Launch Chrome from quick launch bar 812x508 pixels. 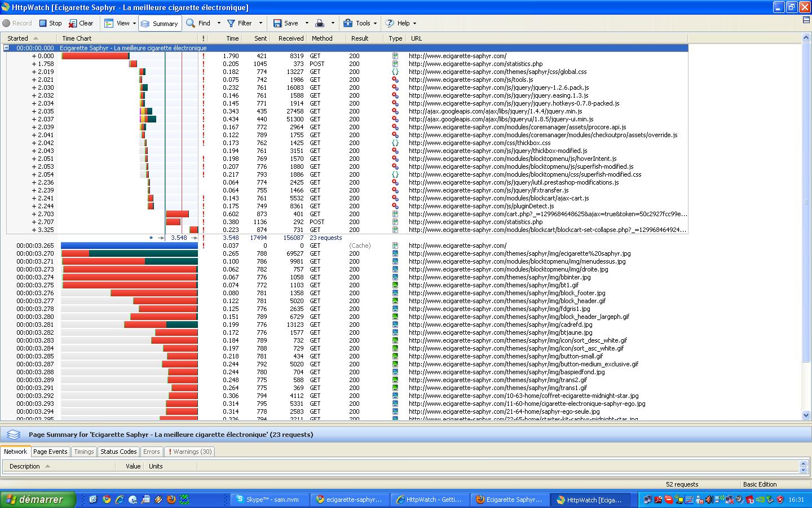pos(106,500)
